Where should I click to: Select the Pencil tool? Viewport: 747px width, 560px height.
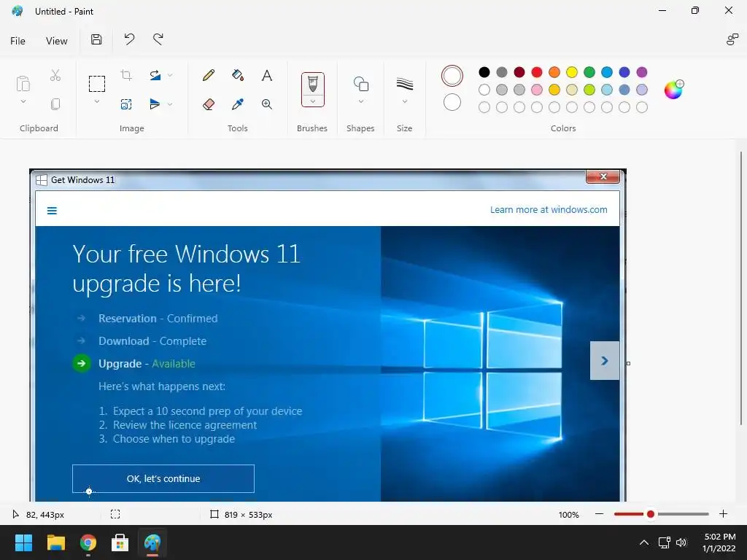click(x=208, y=75)
